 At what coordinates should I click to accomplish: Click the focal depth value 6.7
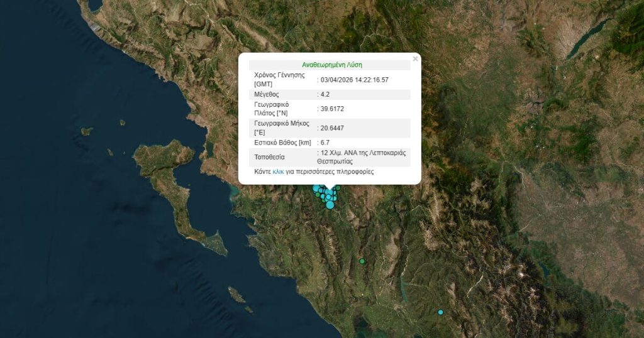325,143
